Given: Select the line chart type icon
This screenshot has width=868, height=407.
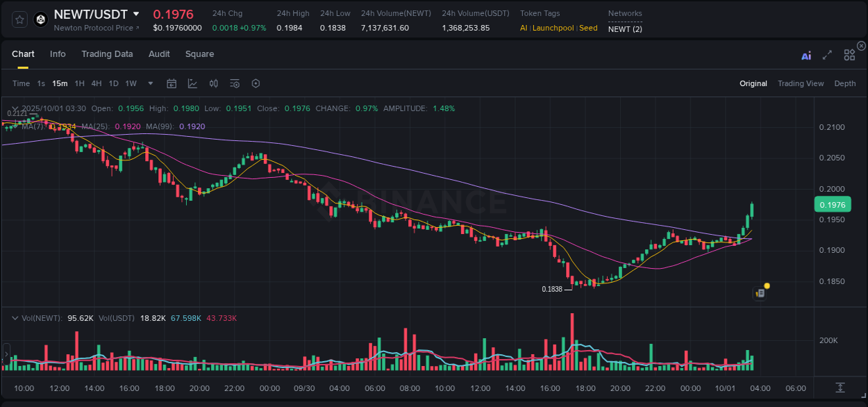Looking at the screenshot, I should coord(192,83).
